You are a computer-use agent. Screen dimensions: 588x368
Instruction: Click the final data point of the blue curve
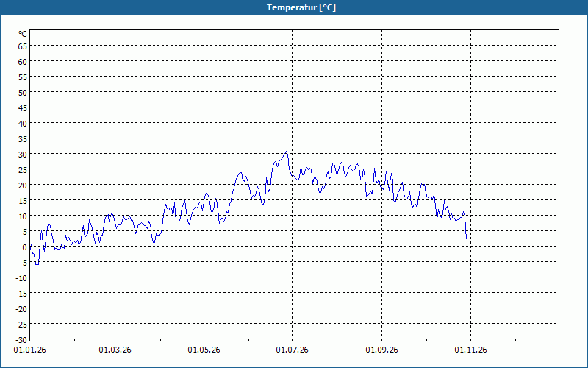click(x=466, y=238)
